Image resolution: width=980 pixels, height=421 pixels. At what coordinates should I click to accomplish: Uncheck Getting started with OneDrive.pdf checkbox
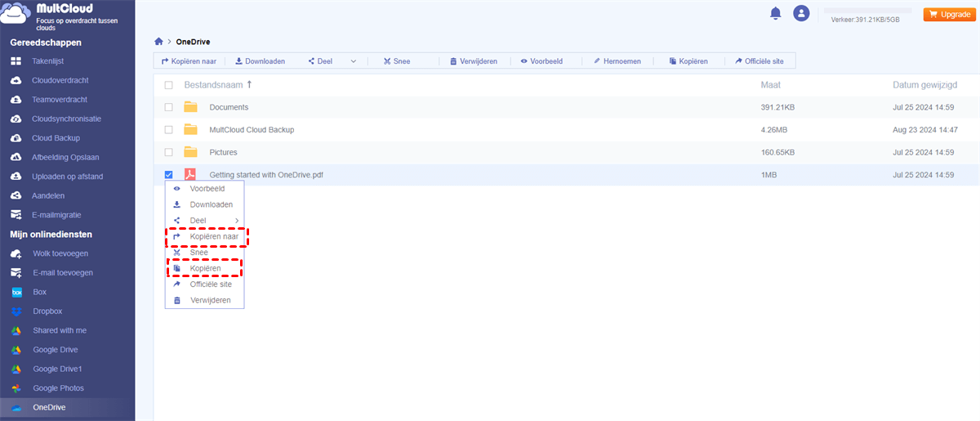click(x=168, y=174)
